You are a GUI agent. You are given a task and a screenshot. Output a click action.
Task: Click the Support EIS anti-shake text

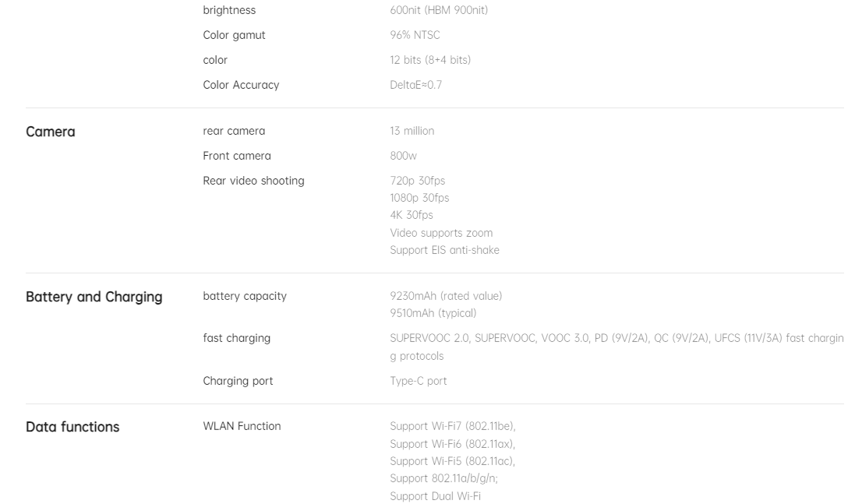[x=444, y=250]
